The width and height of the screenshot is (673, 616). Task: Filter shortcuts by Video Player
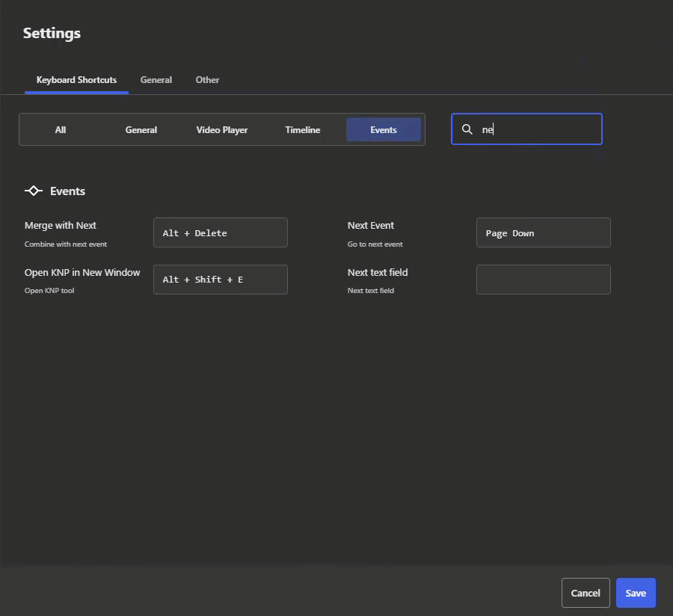pyautogui.click(x=222, y=130)
